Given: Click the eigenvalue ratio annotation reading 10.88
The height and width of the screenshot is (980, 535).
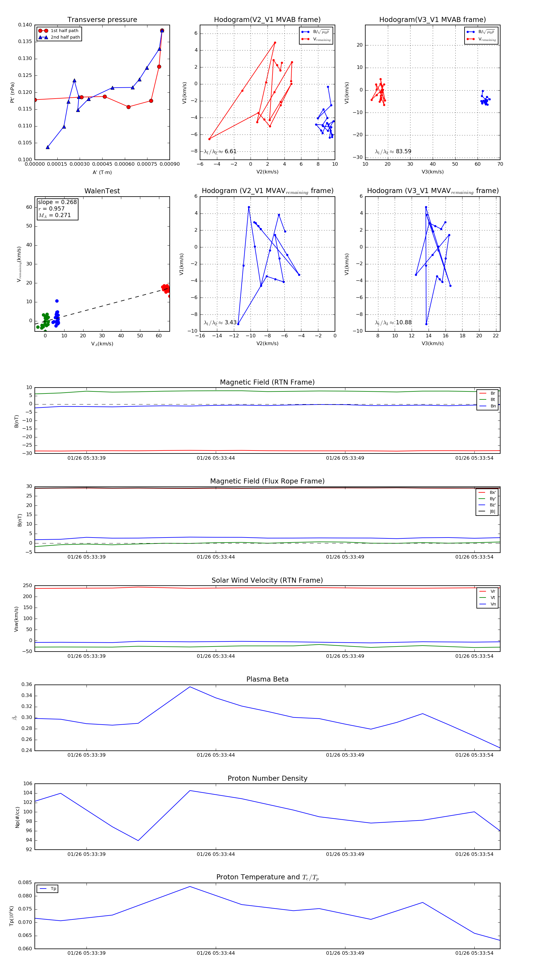Looking at the screenshot, I should pyautogui.click(x=393, y=323).
